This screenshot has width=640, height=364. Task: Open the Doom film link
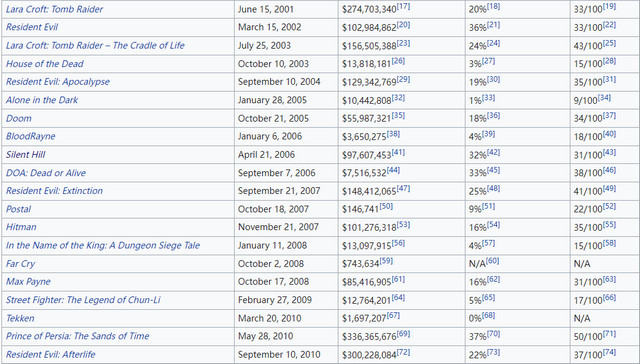point(18,118)
